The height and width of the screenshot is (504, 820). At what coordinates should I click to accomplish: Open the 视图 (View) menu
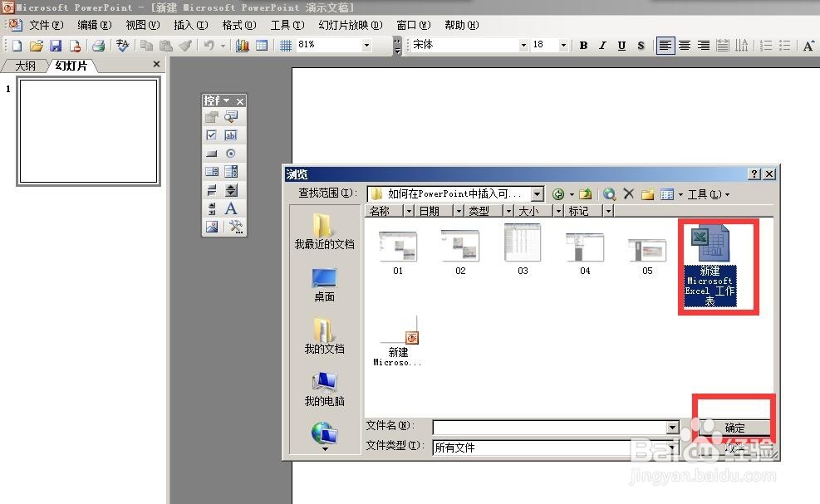point(142,25)
